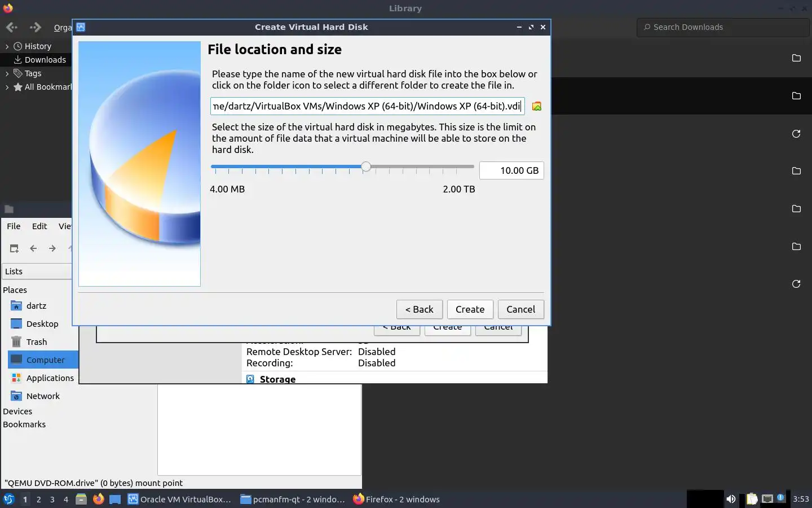The width and height of the screenshot is (812, 508).
Task: Click the Storage section icon in VirtualBox details
Action: 250,379
